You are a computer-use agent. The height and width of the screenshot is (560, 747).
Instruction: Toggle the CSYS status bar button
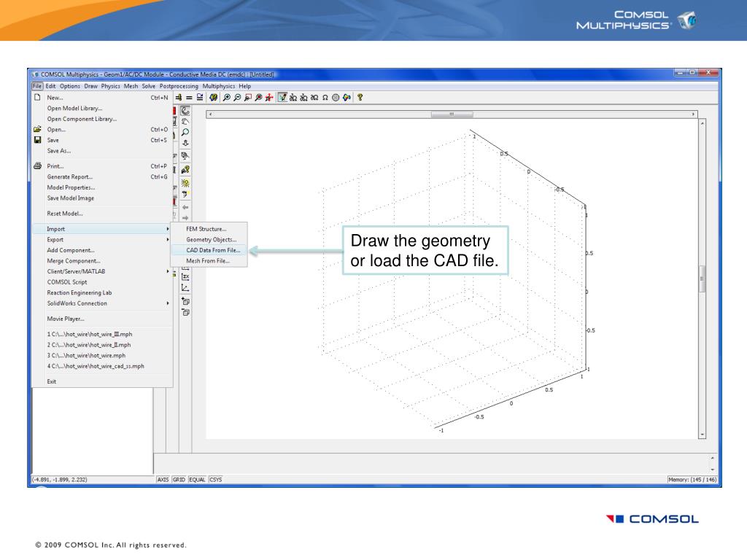pos(216,480)
